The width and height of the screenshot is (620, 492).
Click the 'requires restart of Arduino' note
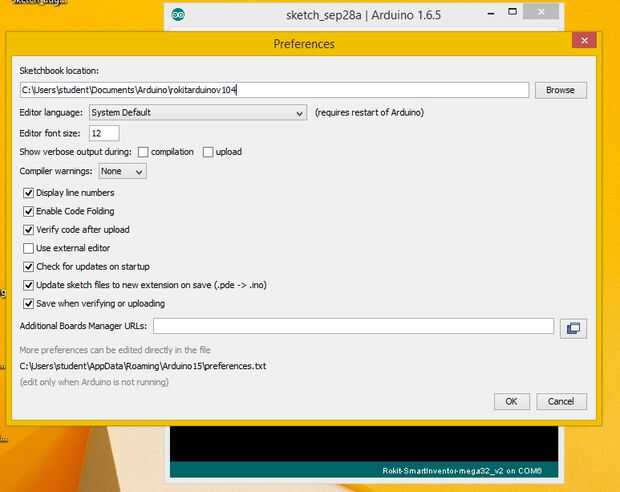pos(369,113)
